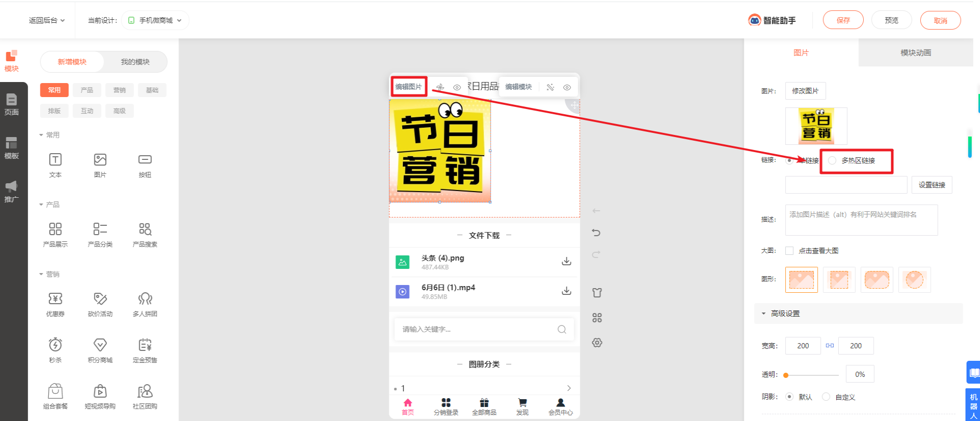Open the 手机微商城 design dropdown
Image resolution: width=980 pixels, height=421 pixels.
[155, 20]
